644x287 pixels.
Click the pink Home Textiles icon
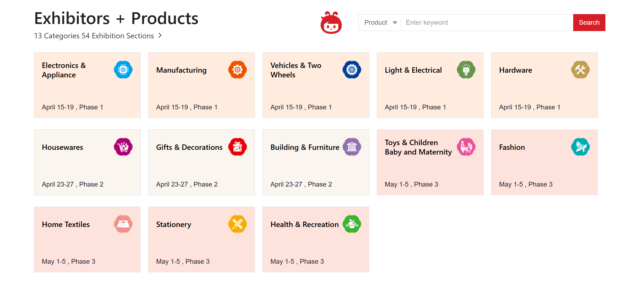point(123,224)
